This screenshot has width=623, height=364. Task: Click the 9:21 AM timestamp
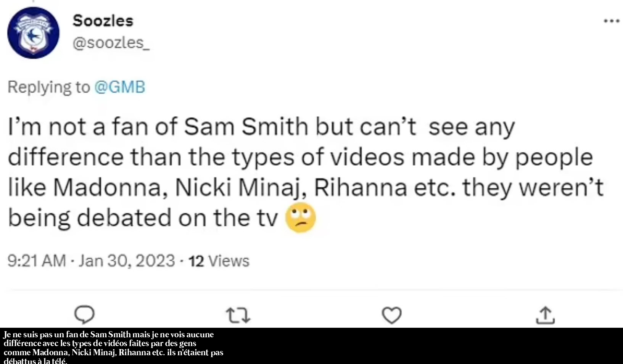coord(37,261)
